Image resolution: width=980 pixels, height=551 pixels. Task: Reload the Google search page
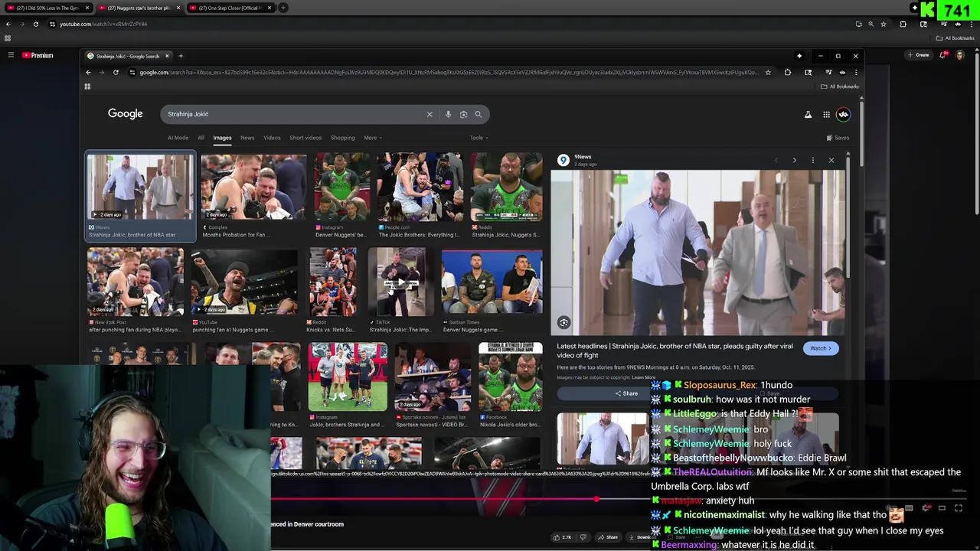pos(116,72)
